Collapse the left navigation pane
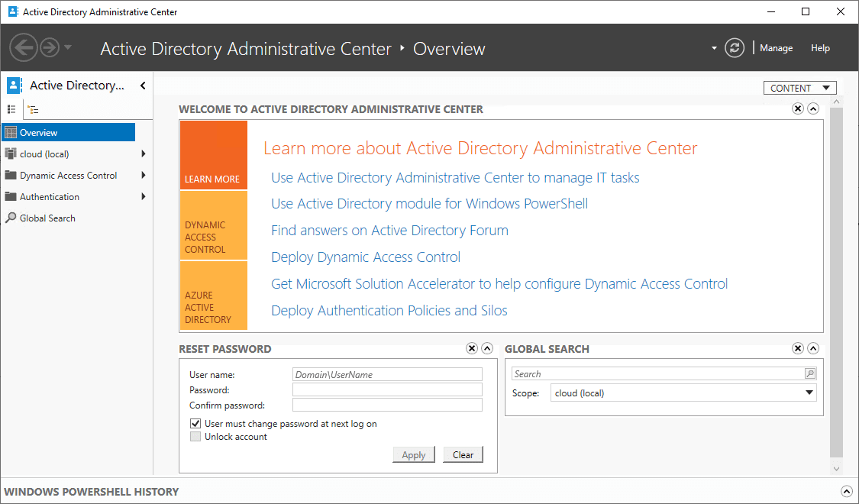 pos(143,86)
